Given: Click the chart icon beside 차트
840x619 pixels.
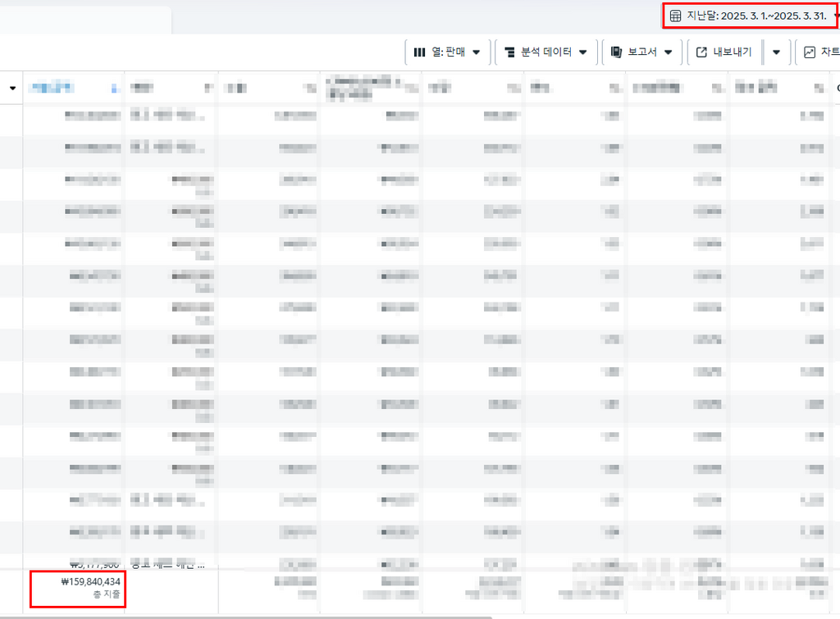Looking at the screenshot, I should 810,52.
